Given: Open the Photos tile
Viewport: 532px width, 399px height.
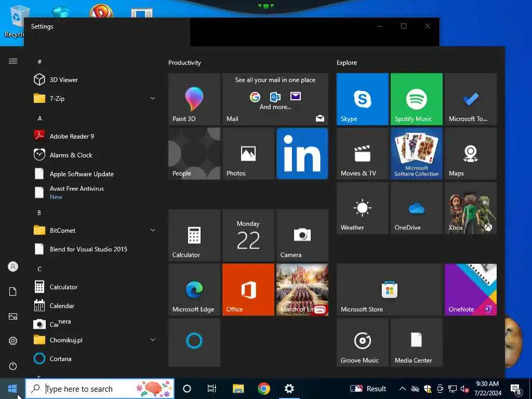Looking at the screenshot, I should [248, 154].
